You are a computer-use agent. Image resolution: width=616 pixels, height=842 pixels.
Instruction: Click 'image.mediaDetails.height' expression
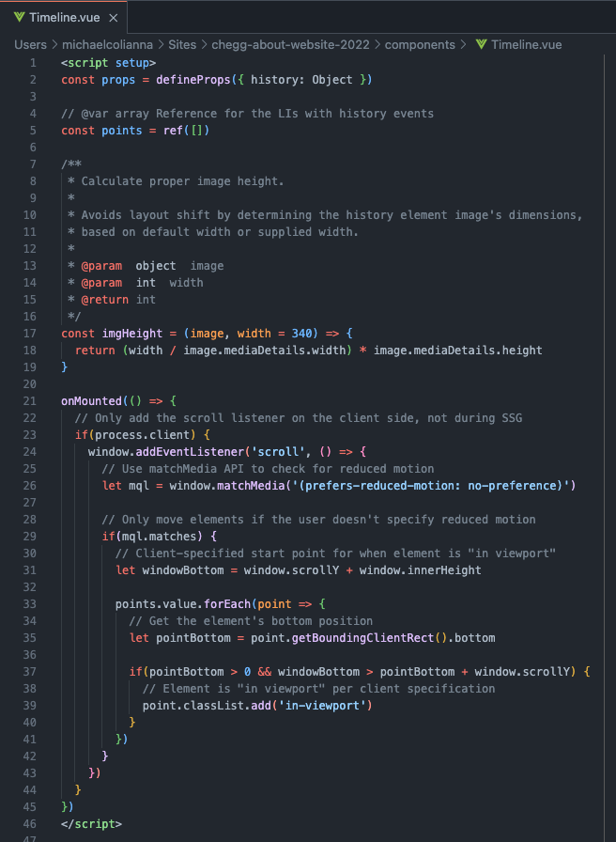[458, 351]
